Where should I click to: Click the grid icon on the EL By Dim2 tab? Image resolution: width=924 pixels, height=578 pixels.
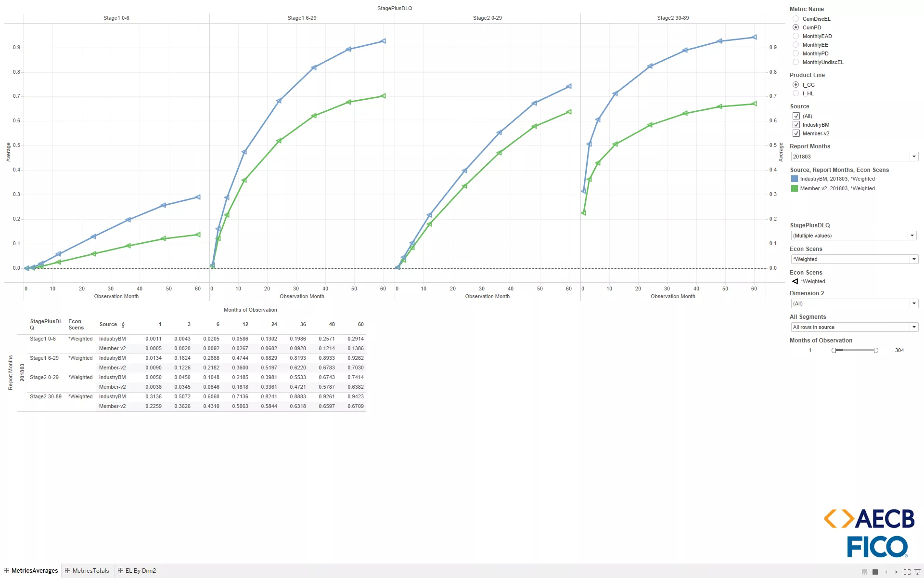120,570
